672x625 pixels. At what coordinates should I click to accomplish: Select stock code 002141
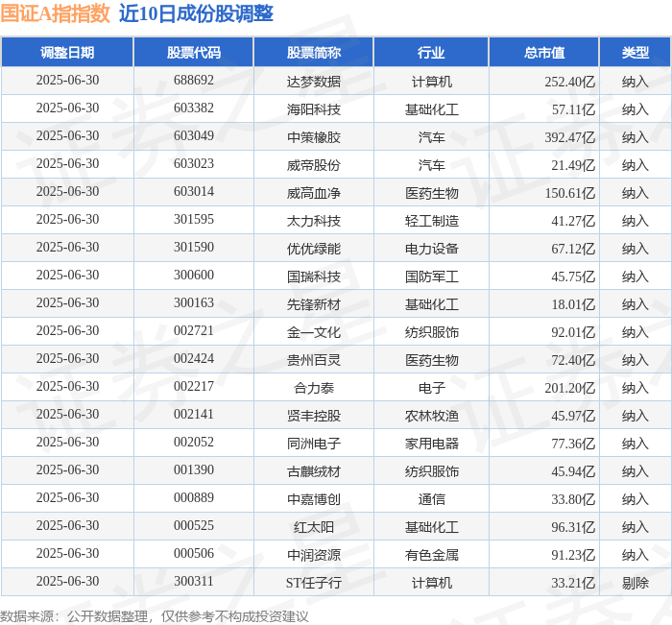click(194, 415)
